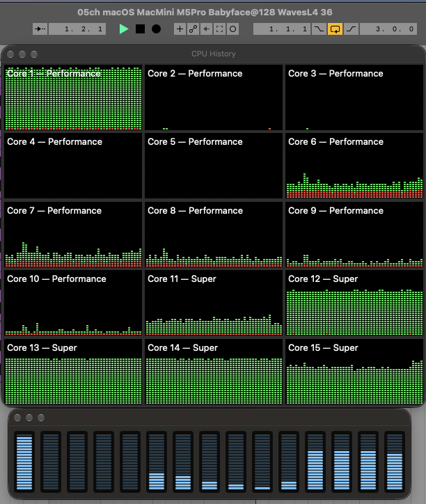Toggle the Punch-Out switch
The image size is (426, 504).
click(351, 29)
